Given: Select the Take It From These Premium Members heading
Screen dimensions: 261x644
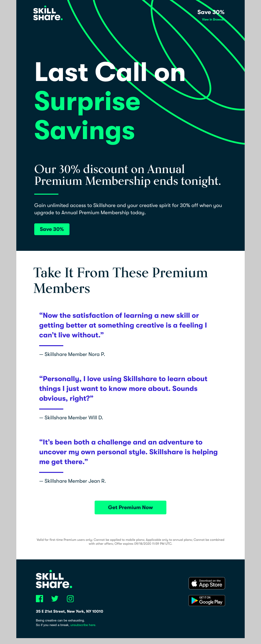Looking at the screenshot, I should (120, 281).
